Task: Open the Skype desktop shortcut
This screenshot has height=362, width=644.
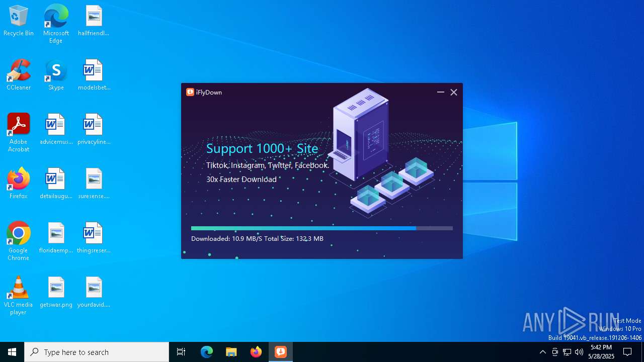Action: pos(56,75)
